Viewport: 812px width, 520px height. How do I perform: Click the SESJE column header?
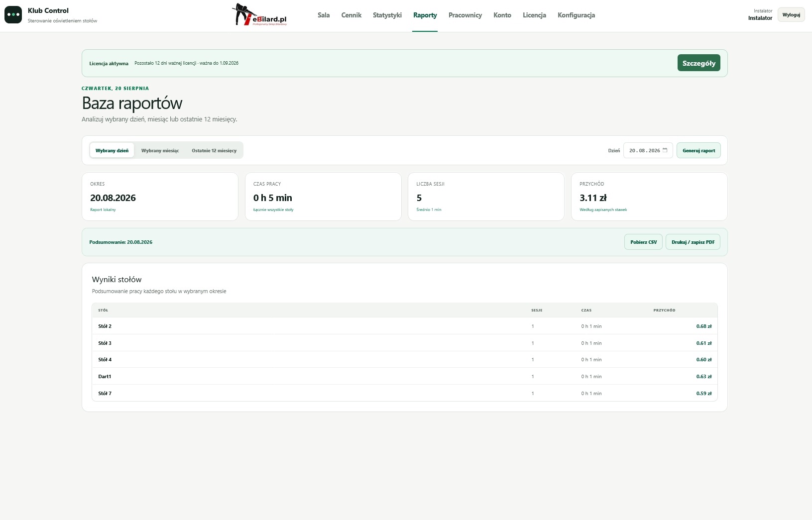click(537, 311)
